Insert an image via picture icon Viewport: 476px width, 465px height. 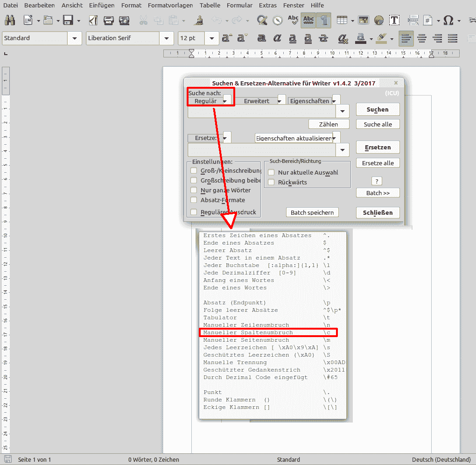(x=364, y=21)
